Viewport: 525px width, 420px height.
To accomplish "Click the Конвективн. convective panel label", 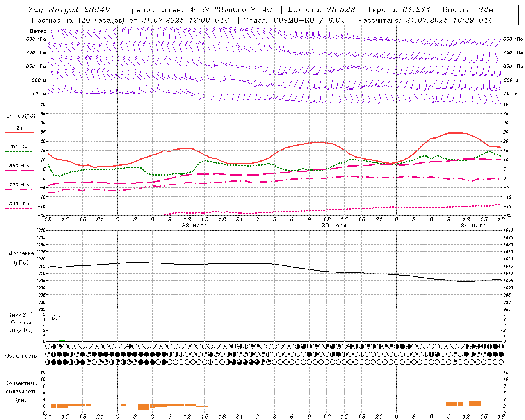I will pyautogui.click(x=21, y=383).
